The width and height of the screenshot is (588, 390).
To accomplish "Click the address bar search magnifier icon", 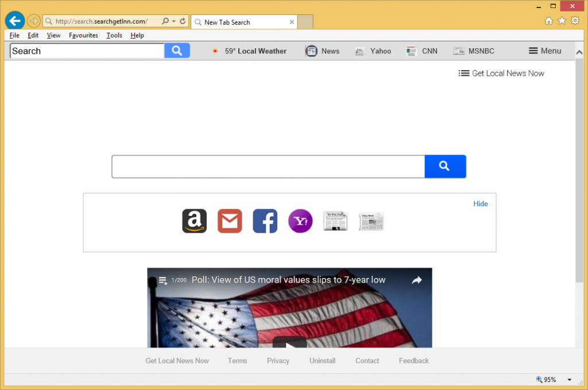I will [x=165, y=21].
